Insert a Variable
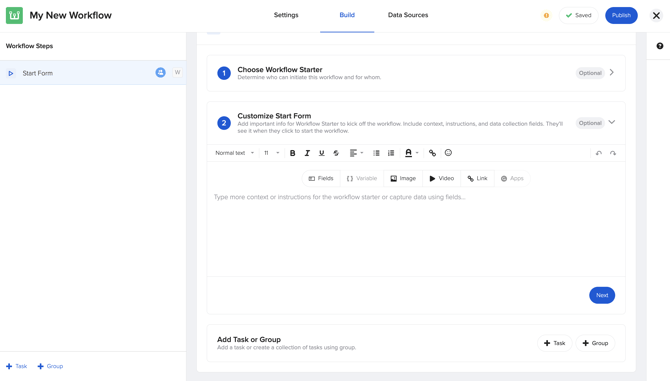This screenshot has height=381, width=670. click(x=361, y=179)
